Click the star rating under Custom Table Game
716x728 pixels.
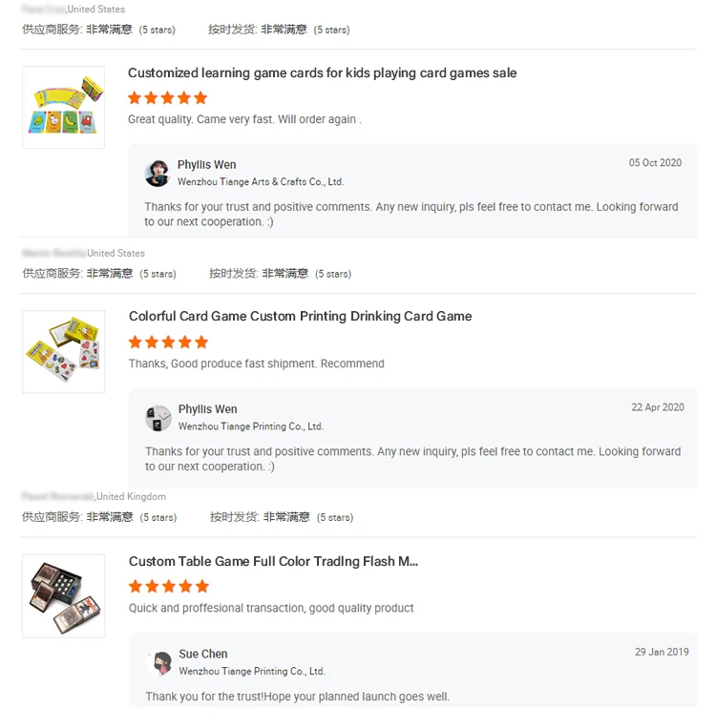pyautogui.click(x=169, y=587)
